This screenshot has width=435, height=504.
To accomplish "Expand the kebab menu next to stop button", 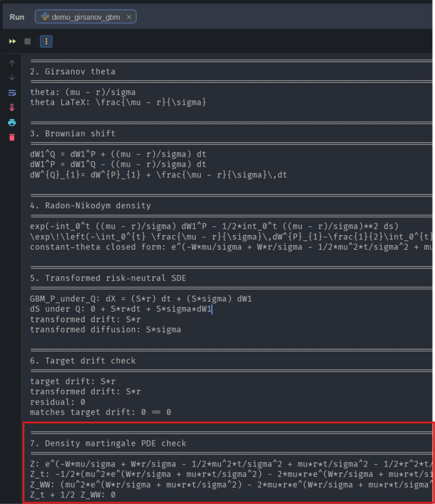I will [46, 41].
